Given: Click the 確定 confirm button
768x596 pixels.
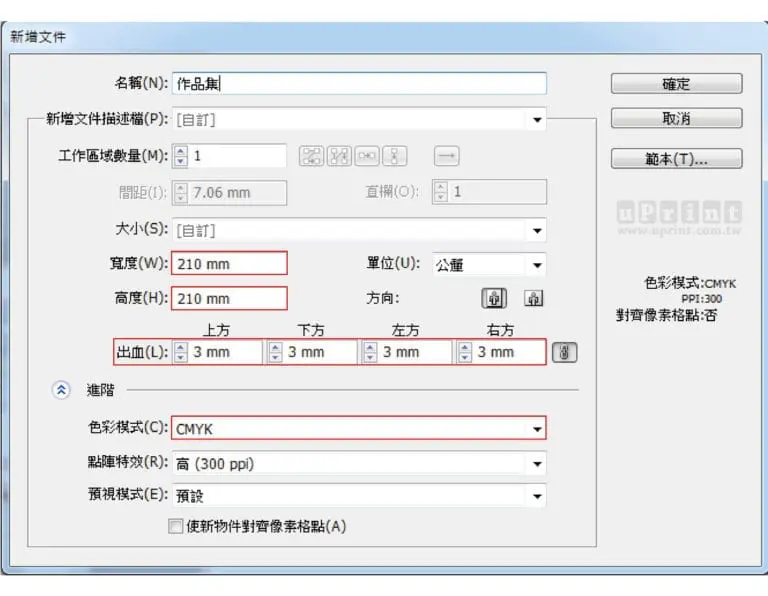Looking at the screenshot, I should pos(676,84).
